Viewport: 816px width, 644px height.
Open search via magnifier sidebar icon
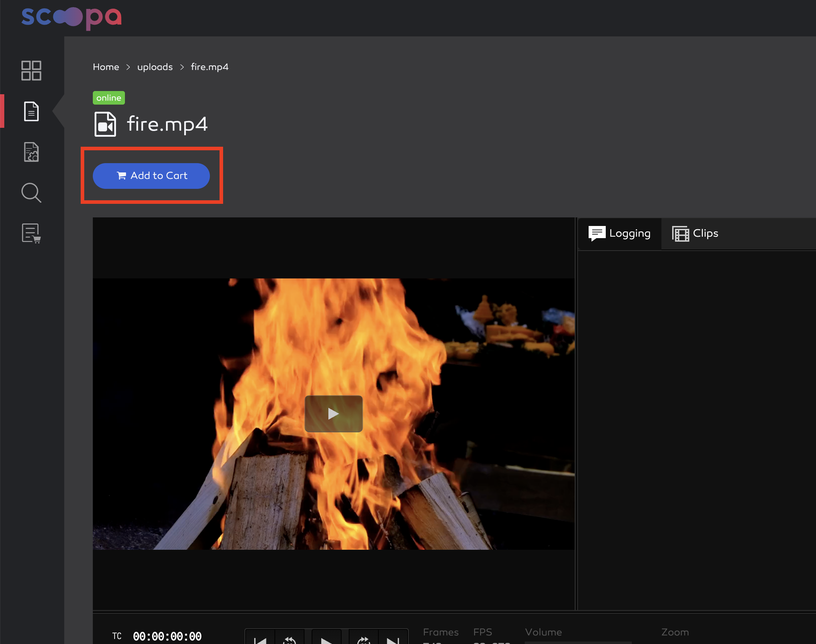[x=31, y=193]
